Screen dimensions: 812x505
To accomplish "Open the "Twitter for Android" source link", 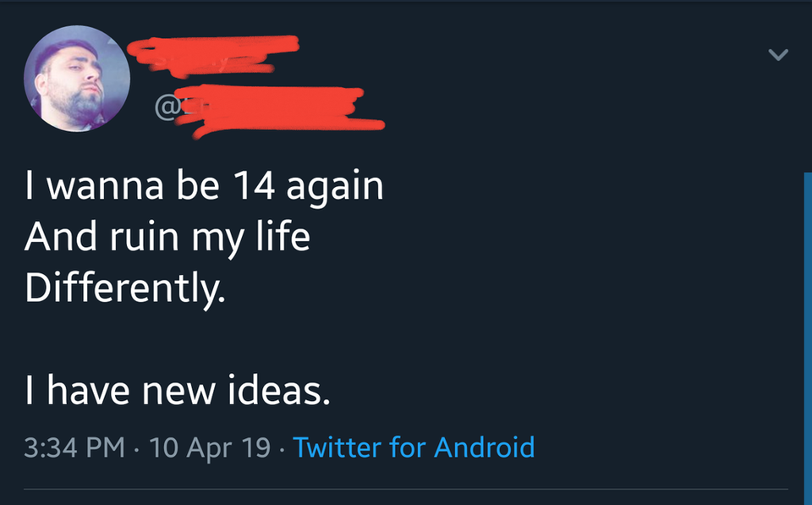I will [x=414, y=447].
